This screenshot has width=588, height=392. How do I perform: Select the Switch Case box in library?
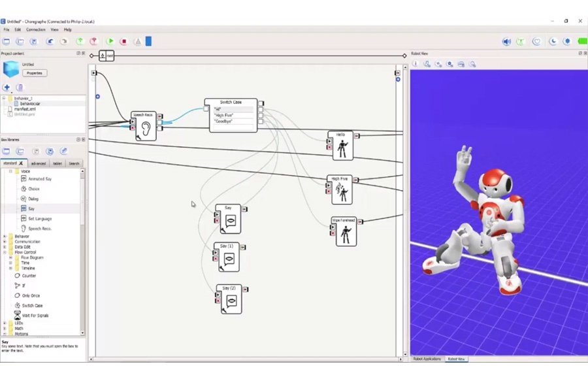pyautogui.click(x=31, y=305)
